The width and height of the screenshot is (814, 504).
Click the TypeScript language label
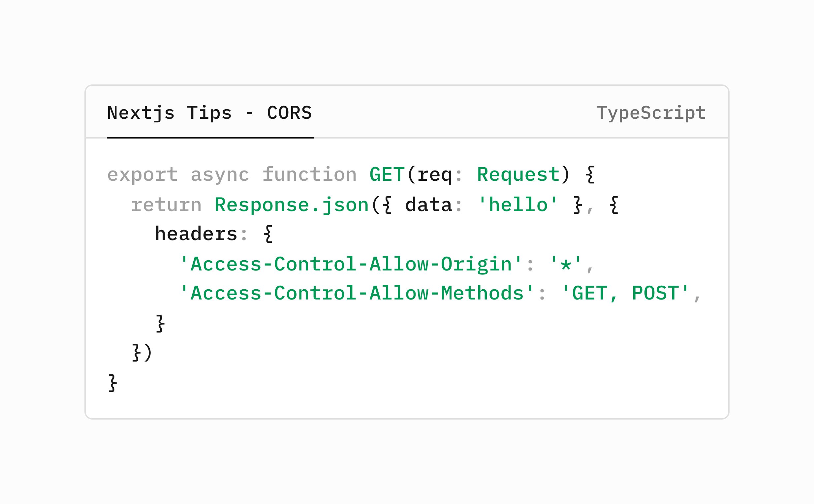click(x=651, y=113)
